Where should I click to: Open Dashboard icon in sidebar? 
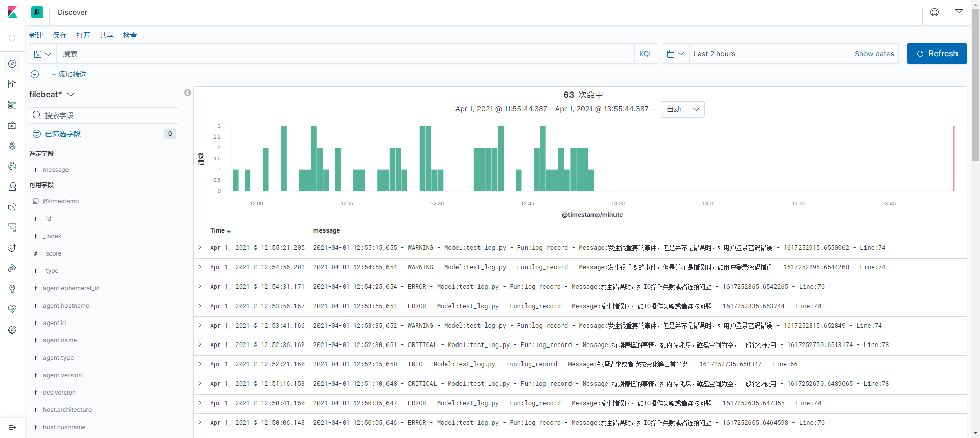[x=12, y=105]
